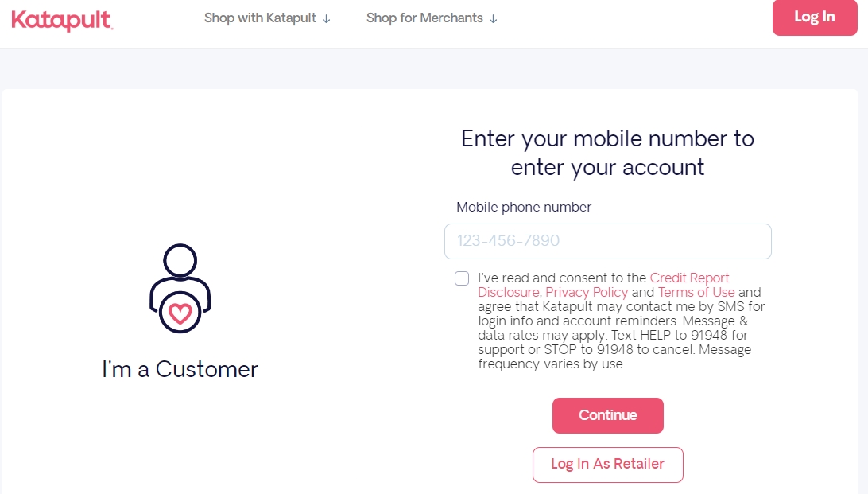Viewport: 868px width, 494px height.
Task: Expand the arrow beside Shop with Katapult
Action: click(x=327, y=19)
